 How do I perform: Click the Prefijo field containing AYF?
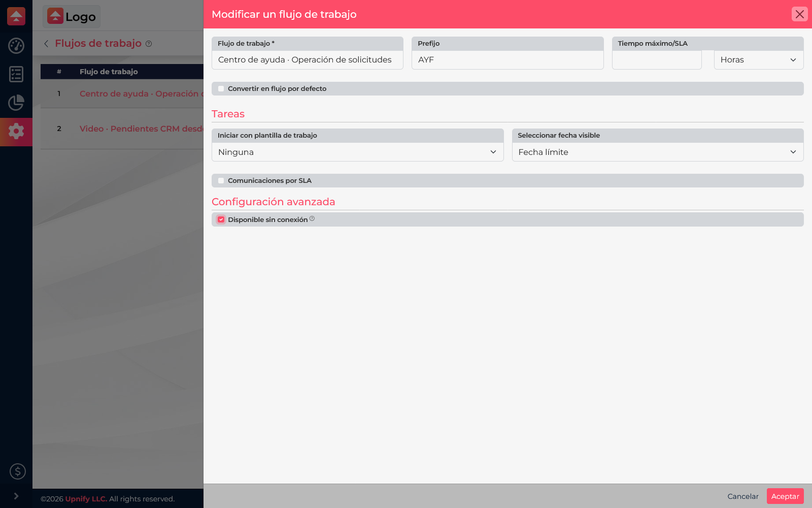point(507,60)
